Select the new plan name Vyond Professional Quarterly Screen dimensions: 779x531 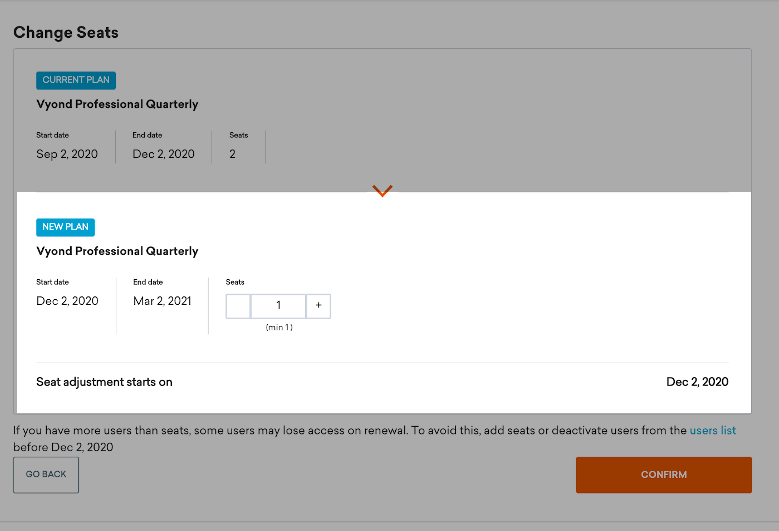(117, 251)
